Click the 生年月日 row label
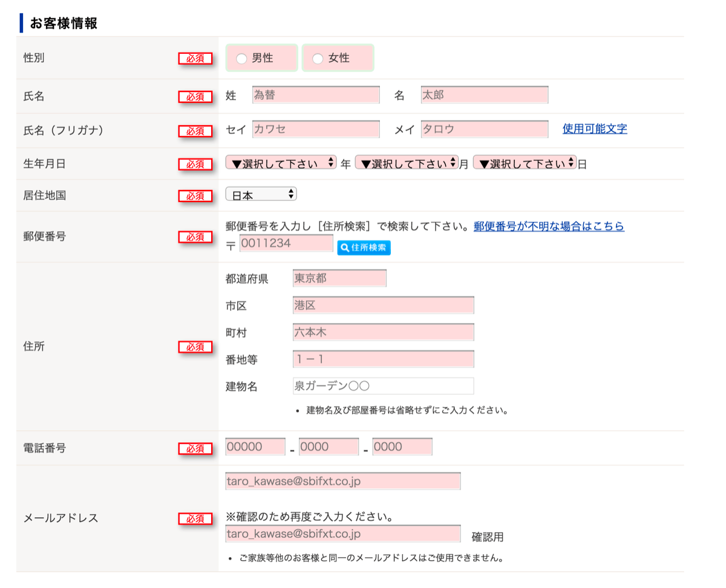The image size is (726, 588). tap(45, 164)
